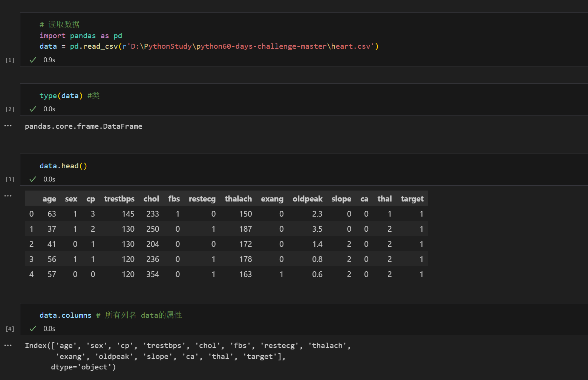
Task: Click chol value 204
Action: point(153,244)
